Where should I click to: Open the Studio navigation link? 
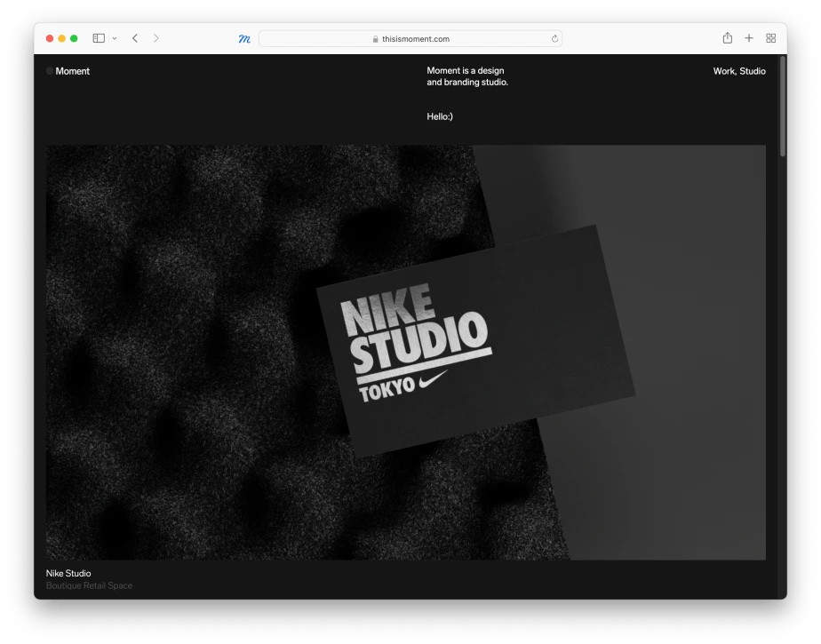[753, 71]
